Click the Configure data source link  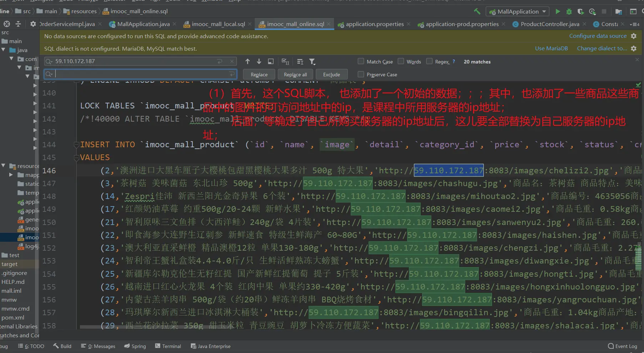[x=598, y=36]
